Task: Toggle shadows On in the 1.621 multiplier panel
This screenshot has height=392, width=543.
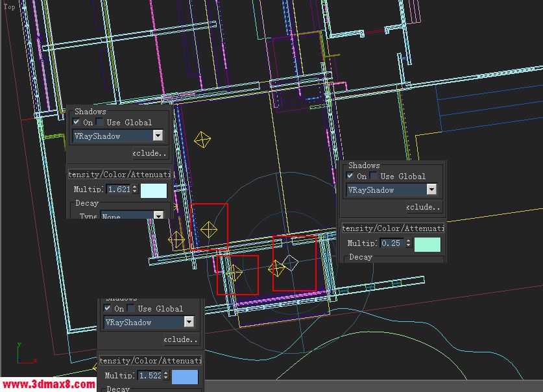Action: [x=76, y=121]
